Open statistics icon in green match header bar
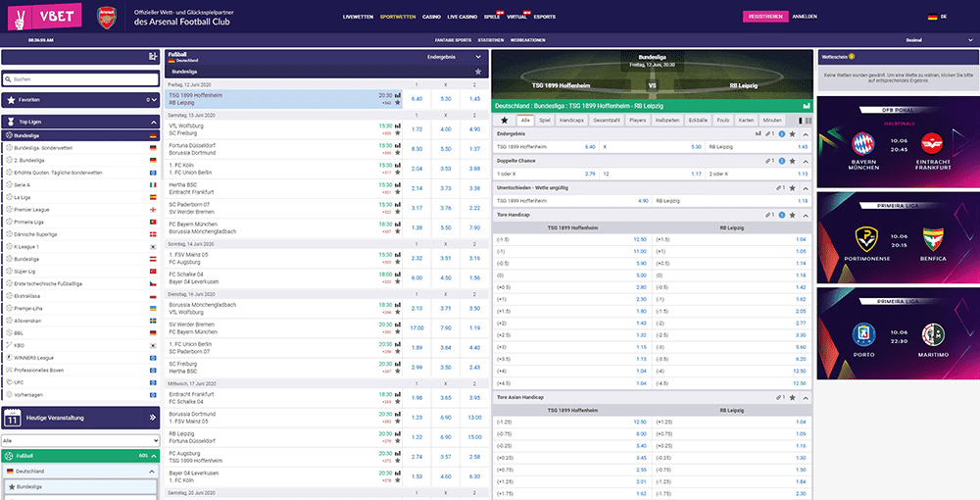Image resolution: width=980 pixels, height=500 pixels. point(807,106)
